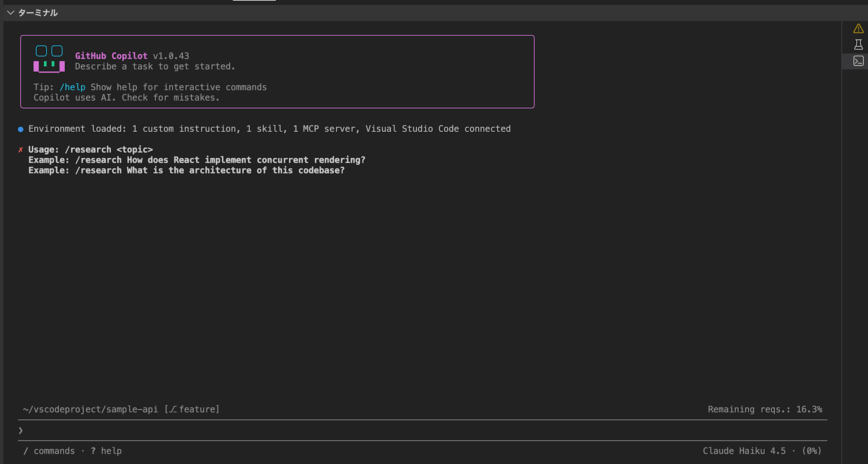
Task: Focus the Copilot prompt input line
Action: coord(423,430)
